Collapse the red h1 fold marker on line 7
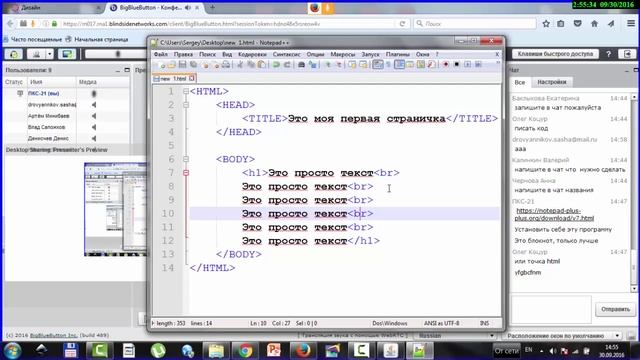Image resolution: width=640 pixels, height=360 pixels. pos(186,173)
